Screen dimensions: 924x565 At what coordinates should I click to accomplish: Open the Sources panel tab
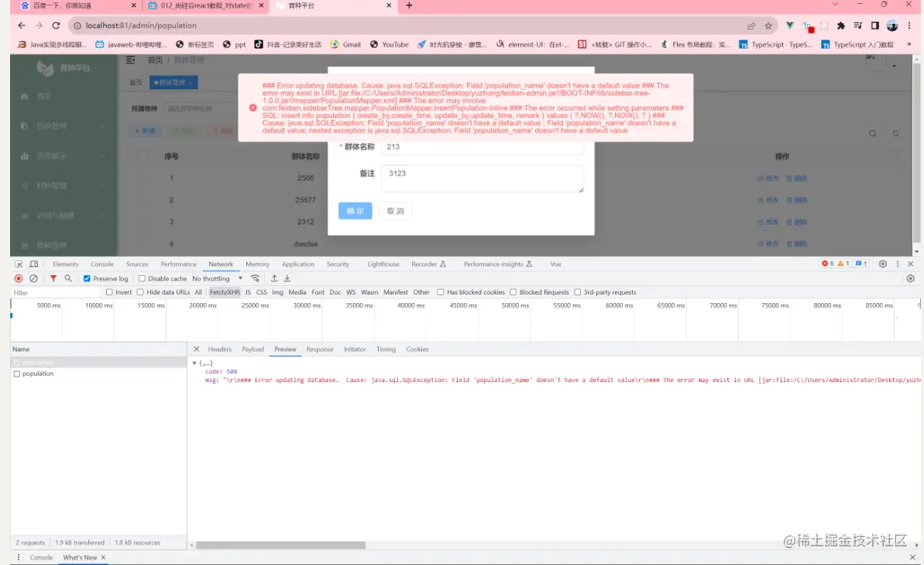tap(137, 264)
